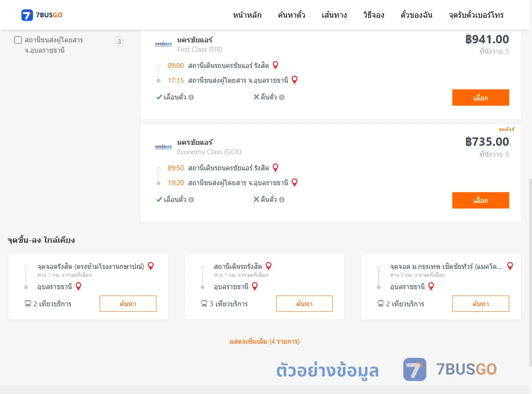Click the ฿941.00 price
Viewport: 532px width, 394px height.
(x=487, y=39)
